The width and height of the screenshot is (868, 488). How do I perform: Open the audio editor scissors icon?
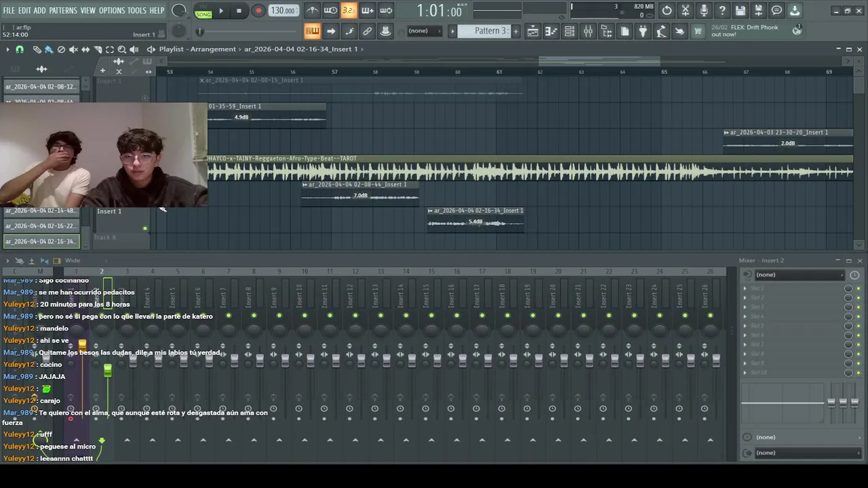686,10
